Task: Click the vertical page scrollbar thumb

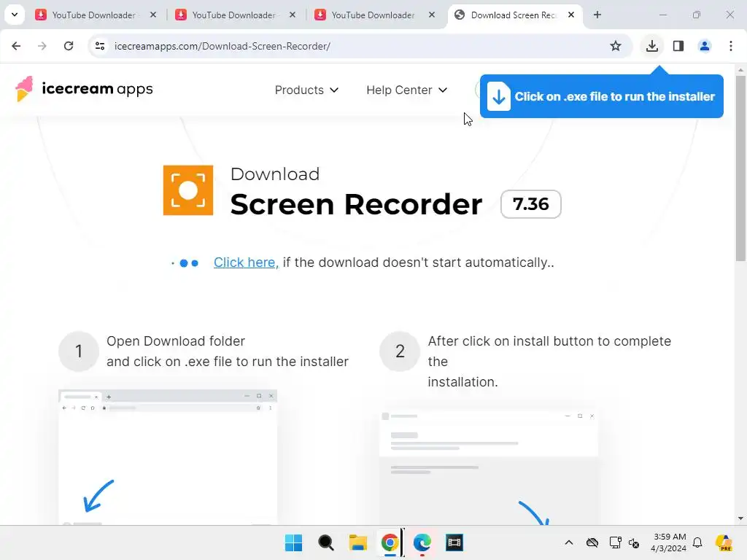Action: click(740, 168)
